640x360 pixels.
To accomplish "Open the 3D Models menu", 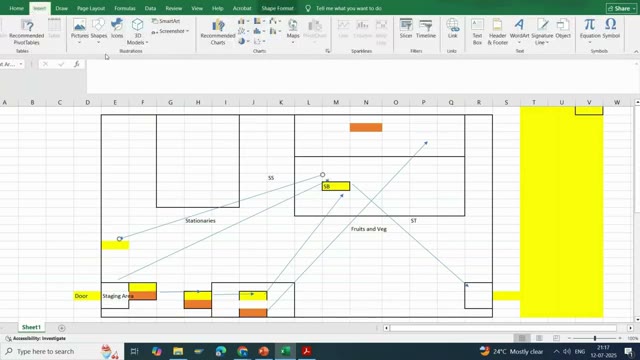I will tap(138, 31).
